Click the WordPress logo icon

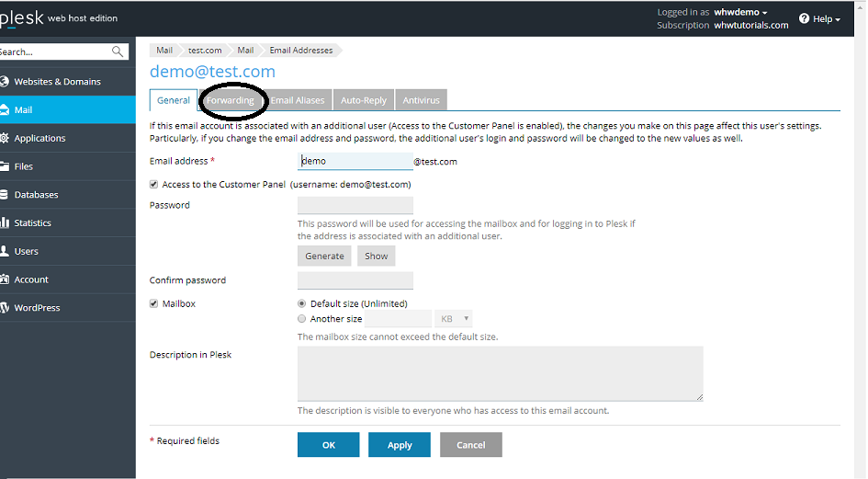(x=5, y=308)
